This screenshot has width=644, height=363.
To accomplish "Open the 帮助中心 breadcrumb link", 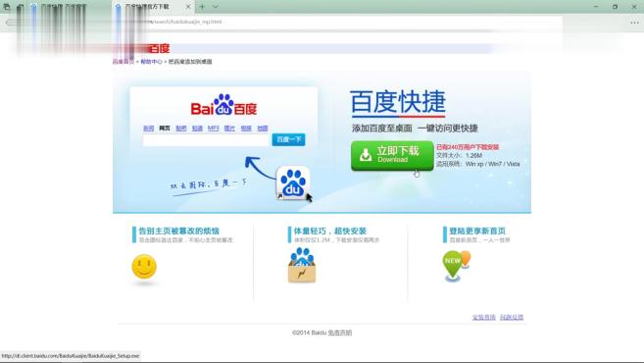I will (x=151, y=62).
